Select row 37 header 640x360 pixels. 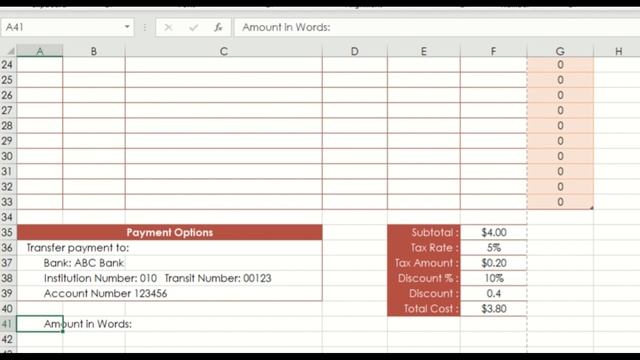point(8,263)
